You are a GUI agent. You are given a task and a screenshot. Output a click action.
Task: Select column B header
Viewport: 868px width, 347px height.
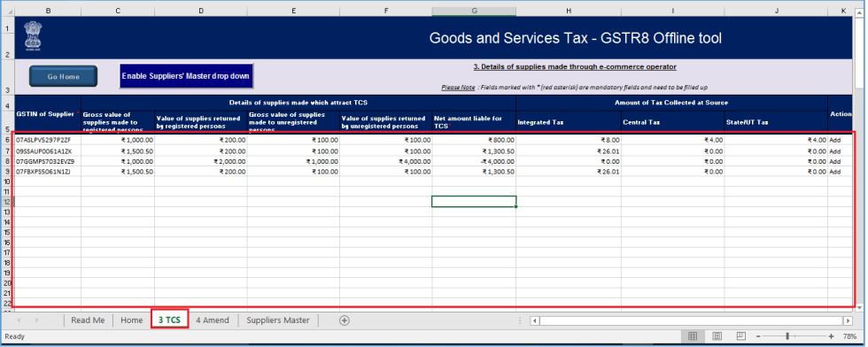pos(48,12)
